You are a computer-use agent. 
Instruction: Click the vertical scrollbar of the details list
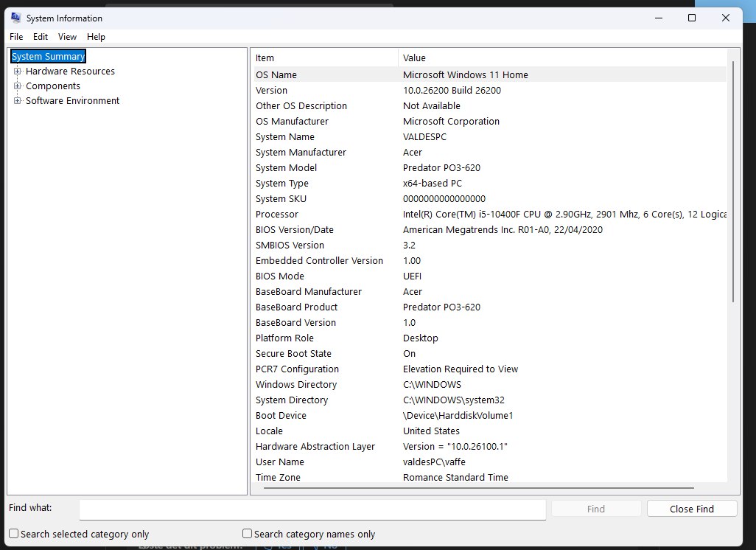click(733, 181)
